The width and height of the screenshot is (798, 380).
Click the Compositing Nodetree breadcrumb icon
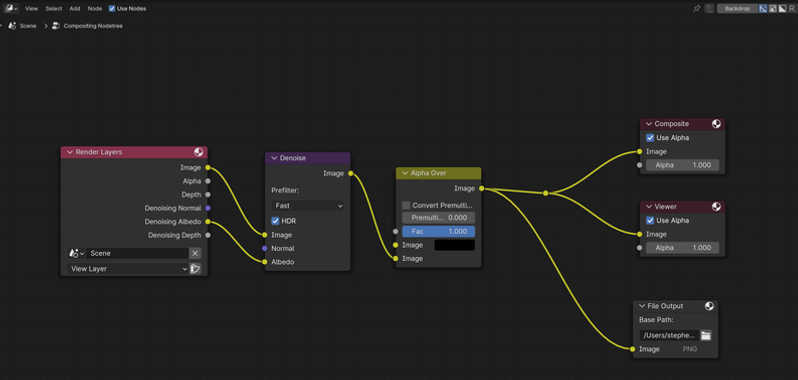[56, 25]
